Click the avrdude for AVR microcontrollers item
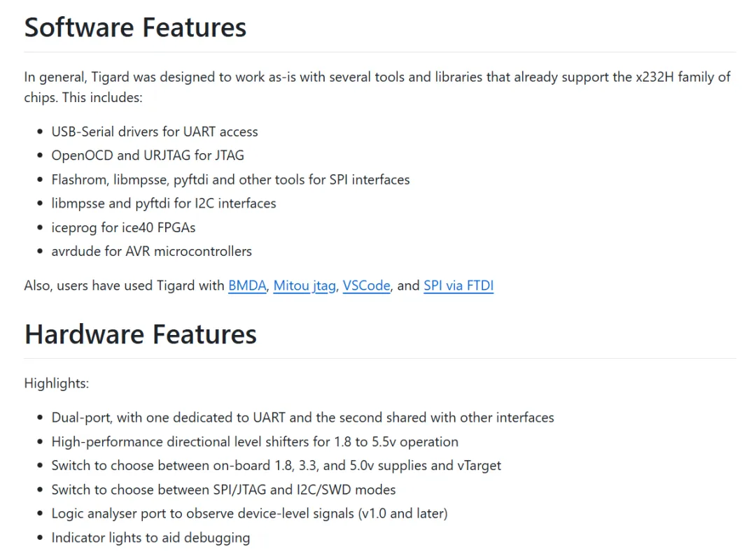 click(x=151, y=251)
